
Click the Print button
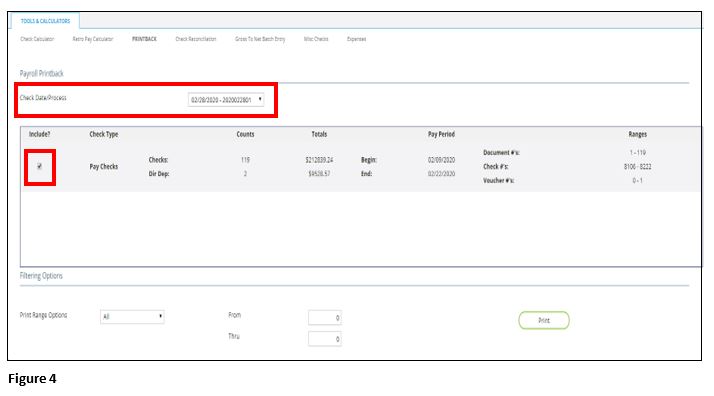click(544, 320)
